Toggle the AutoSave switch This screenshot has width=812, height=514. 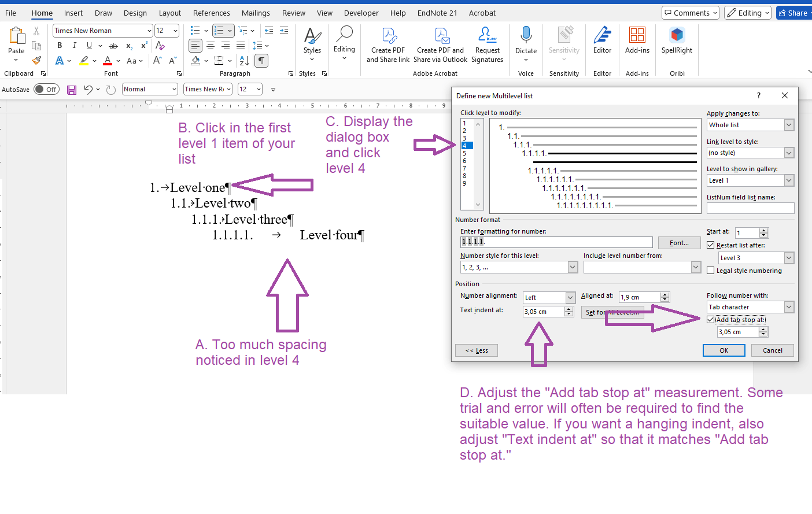click(x=46, y=89)
